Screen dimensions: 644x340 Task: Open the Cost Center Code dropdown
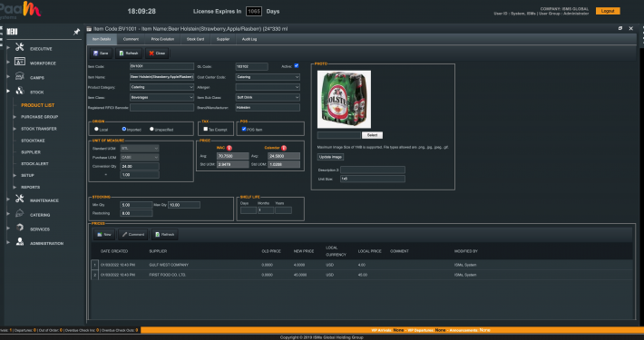point(268,77)
